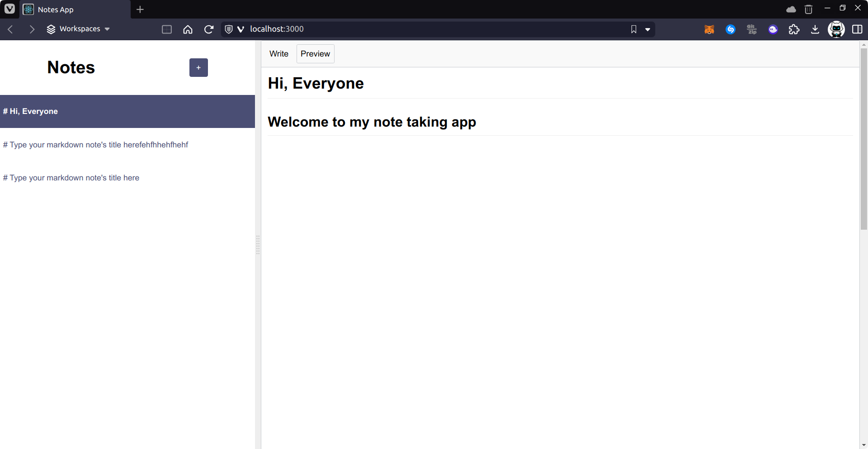The width and height of the screenshot is (868, 449).
Task: Open the recently closed tabs trash menu
Action: [x=809, y=9]
